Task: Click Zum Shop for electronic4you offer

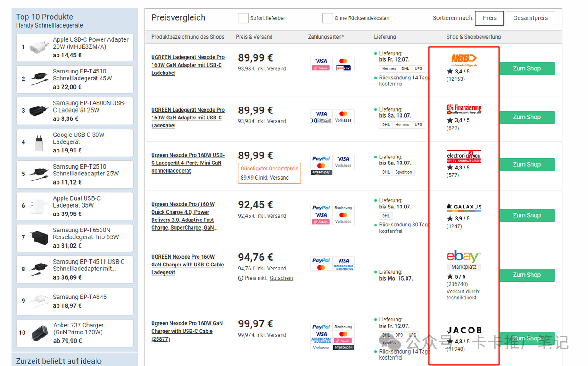Action: click(527, 164)
